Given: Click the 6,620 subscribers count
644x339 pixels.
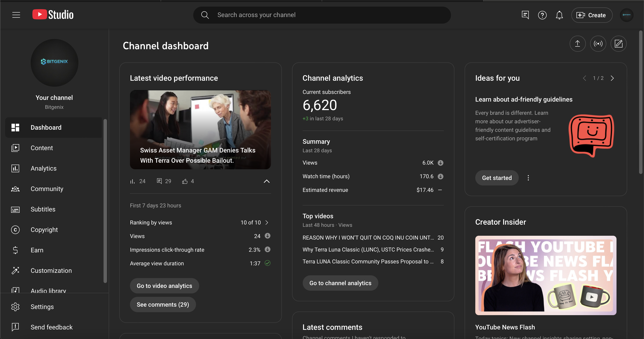Looking at the screenshot, I should (320, 105).
